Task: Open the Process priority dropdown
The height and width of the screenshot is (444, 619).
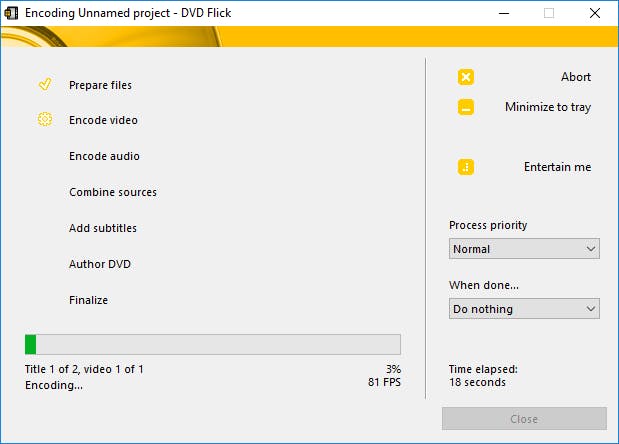Action: coord(524,249)
